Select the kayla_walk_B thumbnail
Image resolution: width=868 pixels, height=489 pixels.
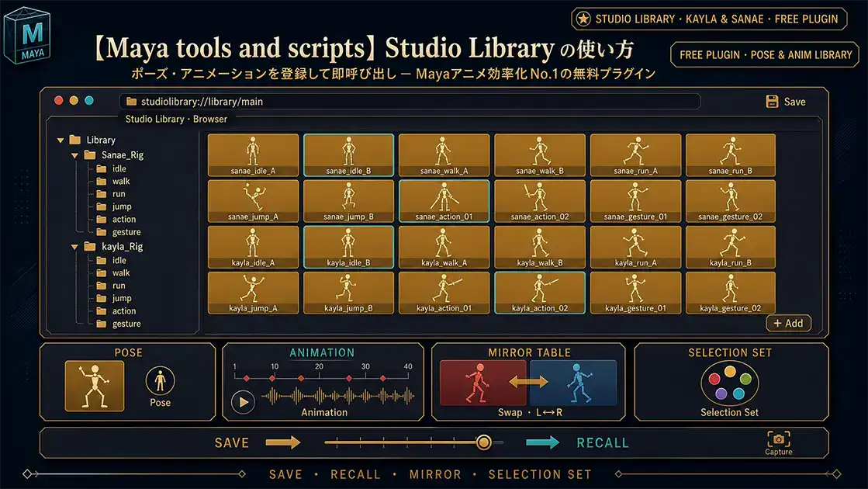point(540,247)
